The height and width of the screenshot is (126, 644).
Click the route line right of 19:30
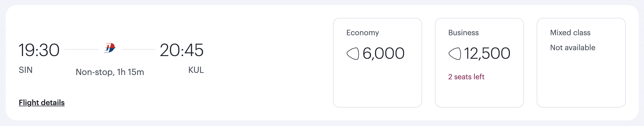click(x=81, y=49)
